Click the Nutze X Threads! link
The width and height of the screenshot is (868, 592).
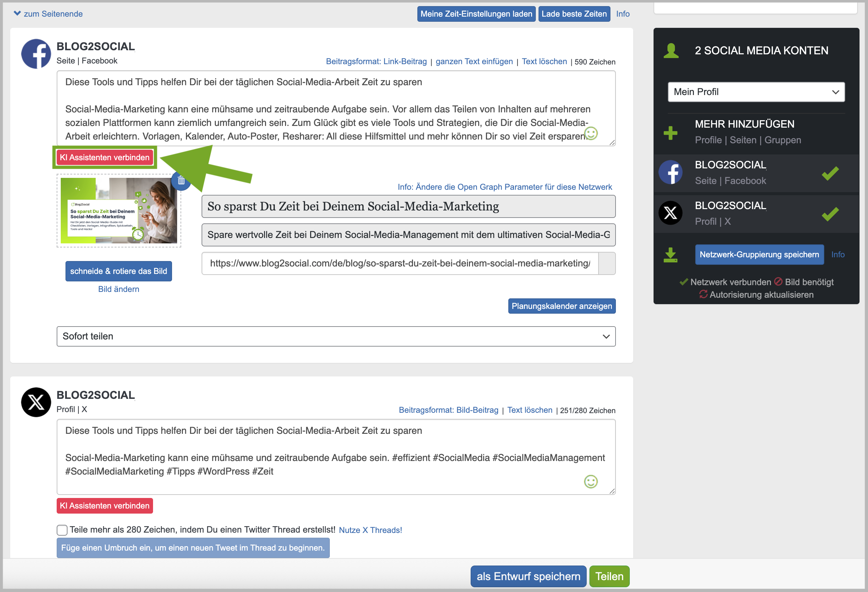click(x=370, y=530)
